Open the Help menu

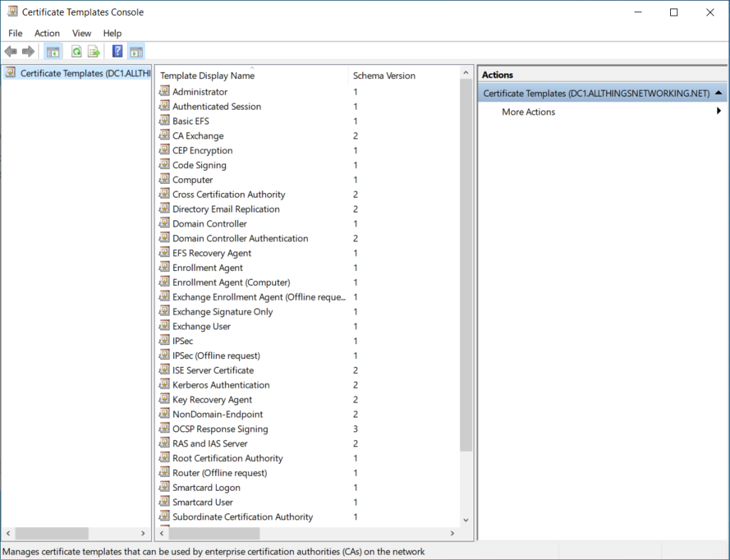(x=112, y=33)
